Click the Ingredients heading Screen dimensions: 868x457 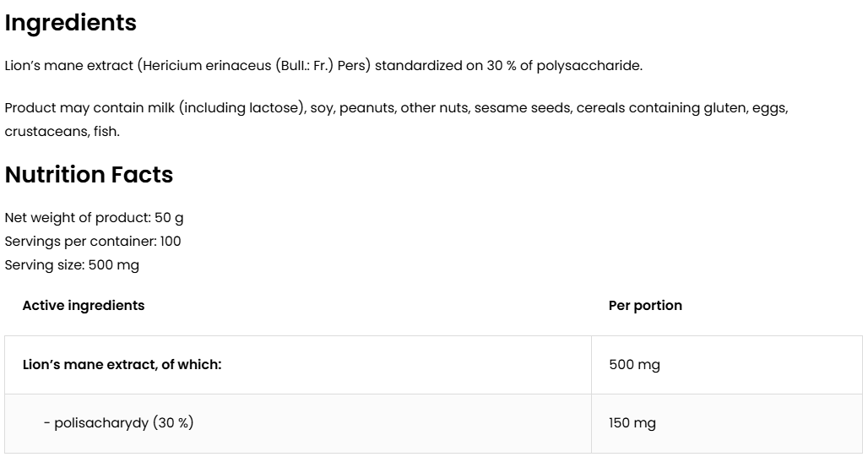[70, 24]
